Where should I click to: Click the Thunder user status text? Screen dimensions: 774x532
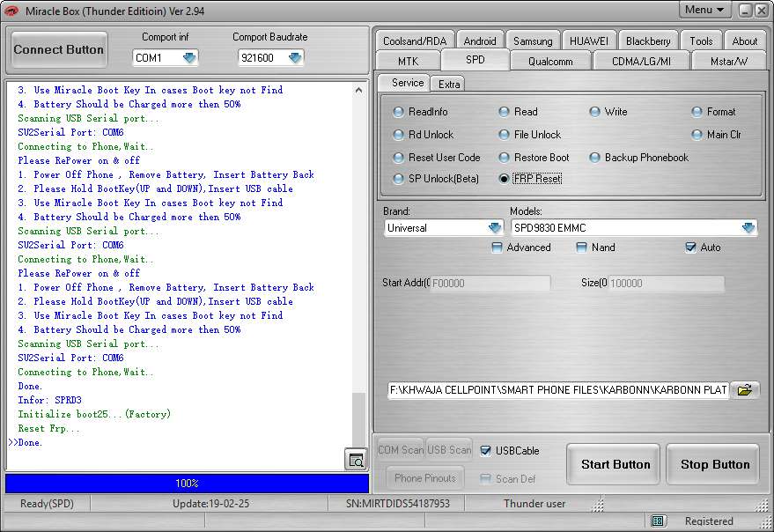tap(534, 503)
